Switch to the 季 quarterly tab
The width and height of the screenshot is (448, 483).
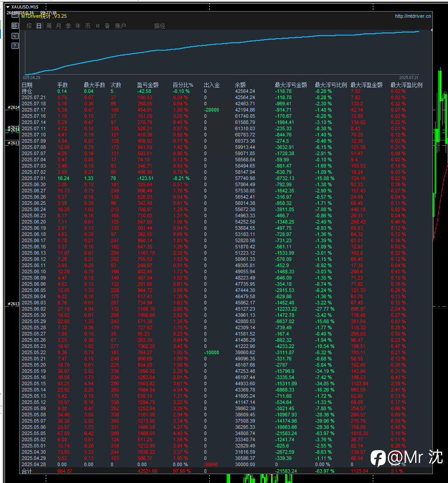coord(68,26)
